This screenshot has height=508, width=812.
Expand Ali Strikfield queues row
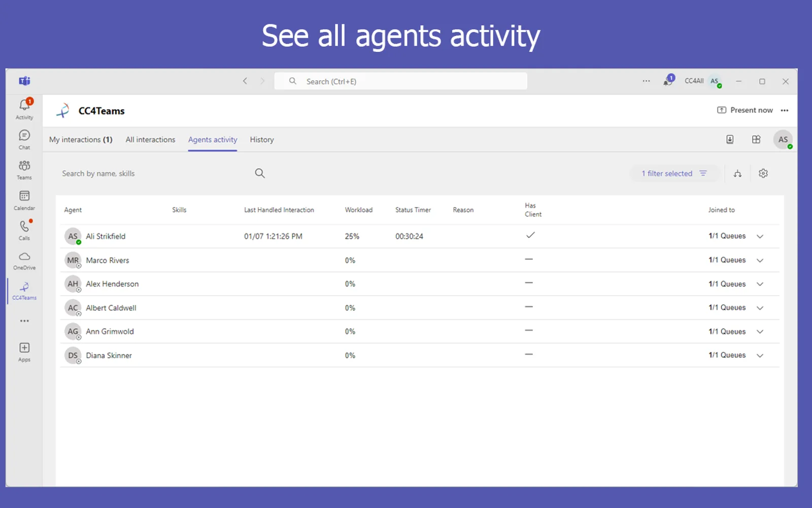click(760, 236)
